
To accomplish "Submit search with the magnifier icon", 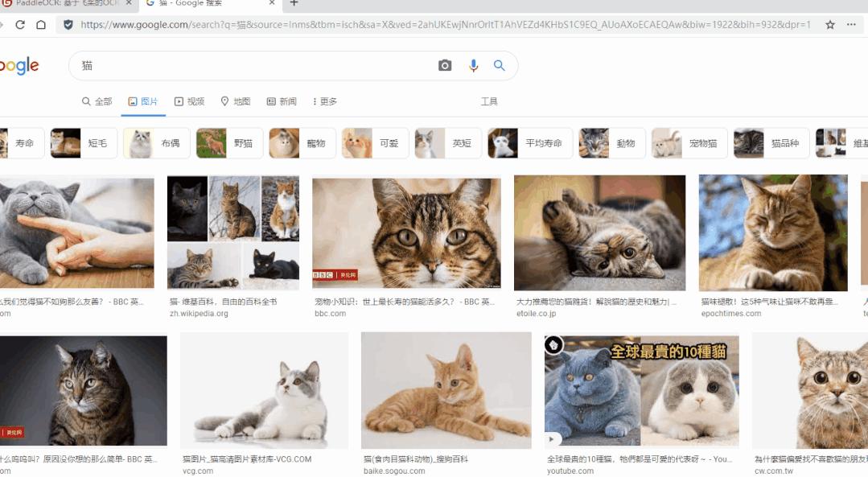I will coord(500,66).
